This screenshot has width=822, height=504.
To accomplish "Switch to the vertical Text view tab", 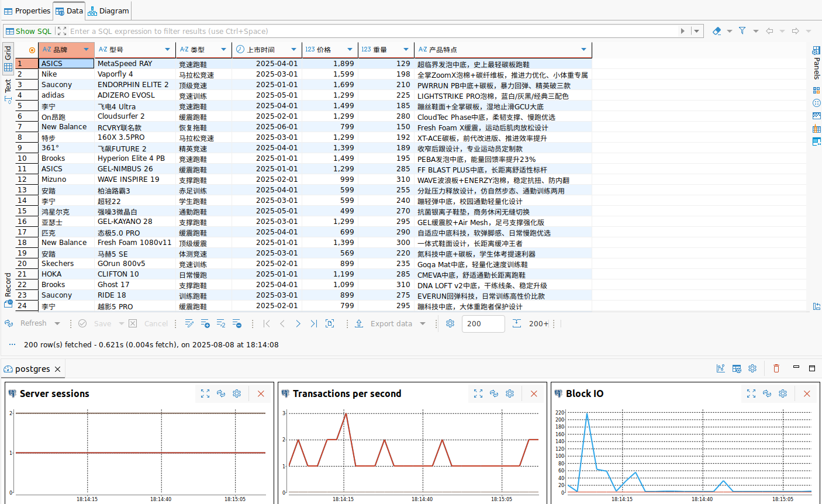I will click(x=8, y=91).
